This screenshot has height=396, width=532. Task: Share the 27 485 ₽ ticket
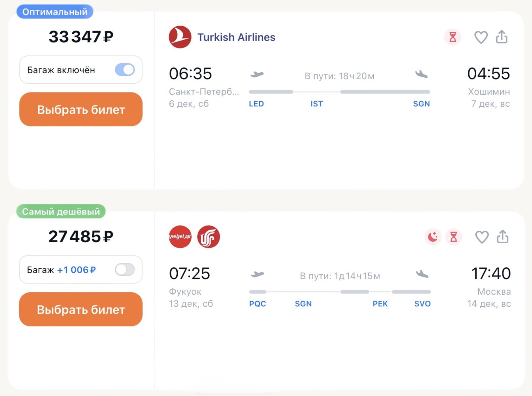click(503, 237)
